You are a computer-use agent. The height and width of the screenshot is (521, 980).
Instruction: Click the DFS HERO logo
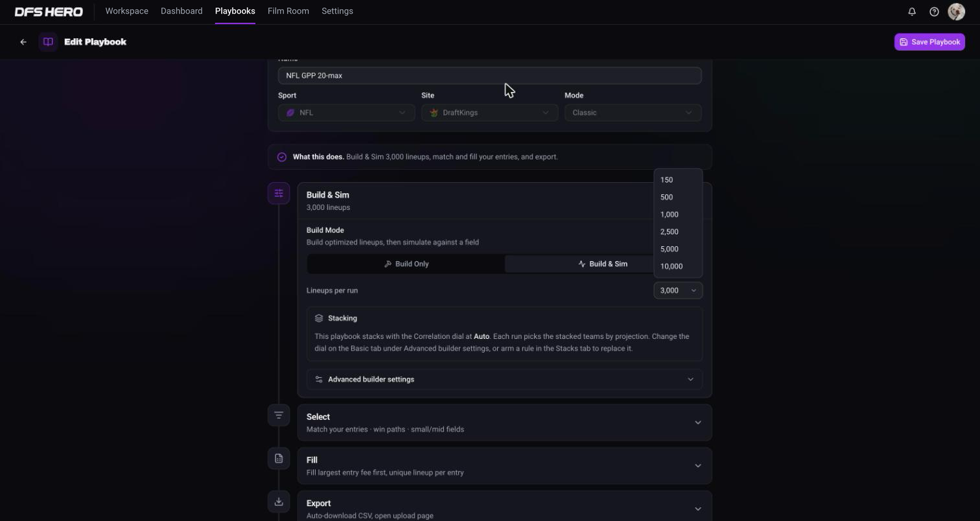click(49, 12)
